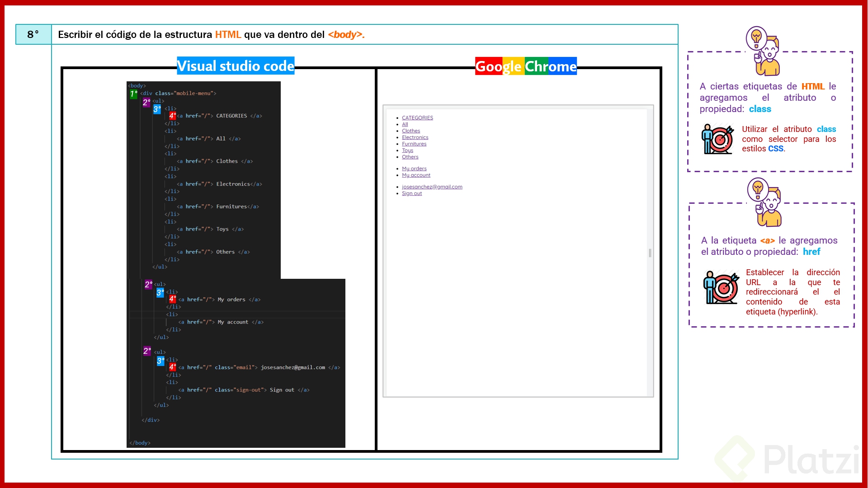Open the My account link
This screenshot has height=488, width=868.
(x=416, y=175)
